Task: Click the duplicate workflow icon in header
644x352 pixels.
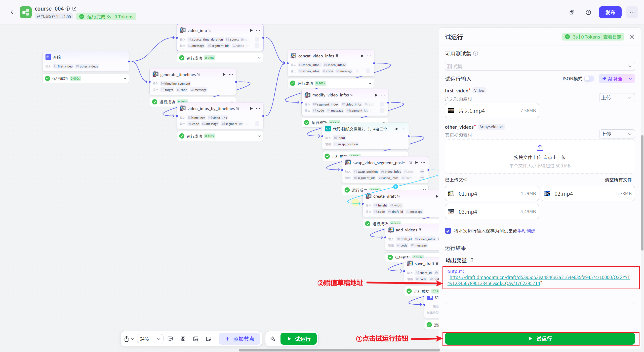Action: [x=572, y=12]
